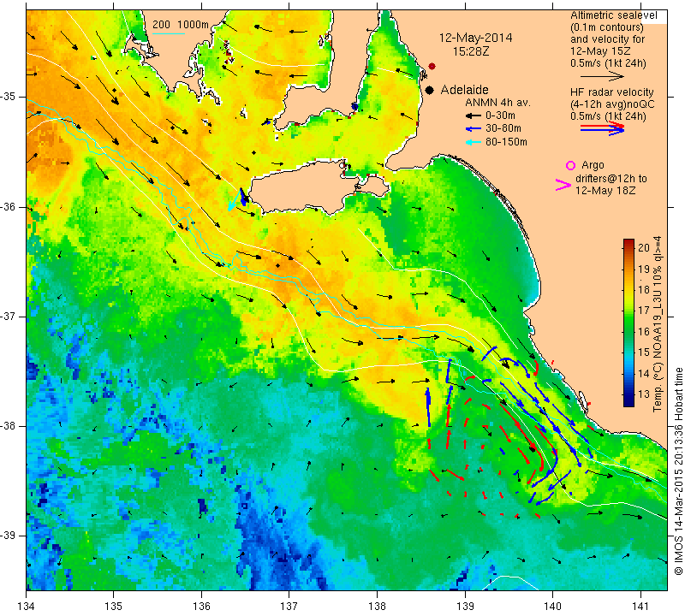Viewport: 685px width, 616px height.
Task: Click the HF radar velocity heading
Action: coord(612,92)
